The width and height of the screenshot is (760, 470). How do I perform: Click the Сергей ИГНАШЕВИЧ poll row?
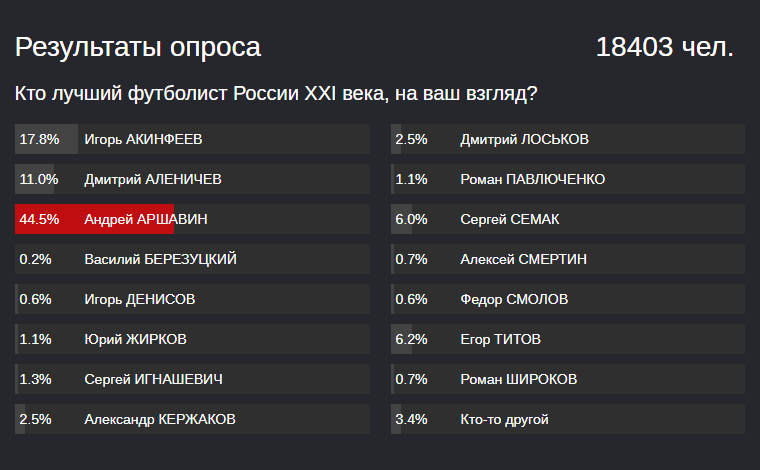click(192, 379)
